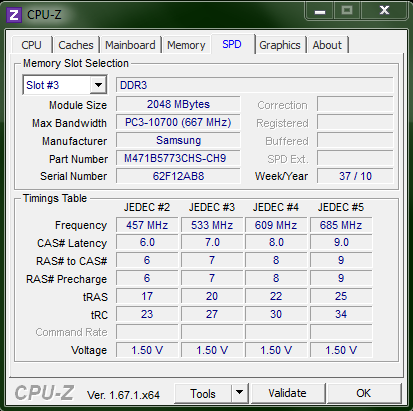Show the About tab
Viewport: 413px width, 411px height.
(327, 45)
